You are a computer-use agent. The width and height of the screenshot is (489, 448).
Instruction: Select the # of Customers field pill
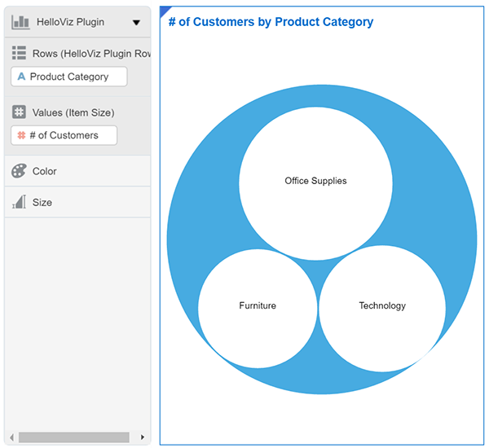64,135
